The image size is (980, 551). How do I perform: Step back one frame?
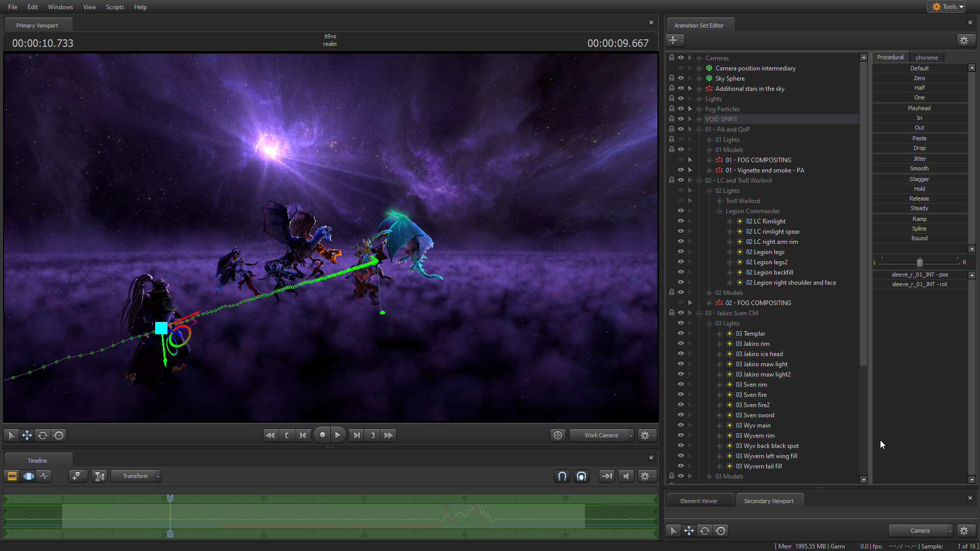click(303, 435)
